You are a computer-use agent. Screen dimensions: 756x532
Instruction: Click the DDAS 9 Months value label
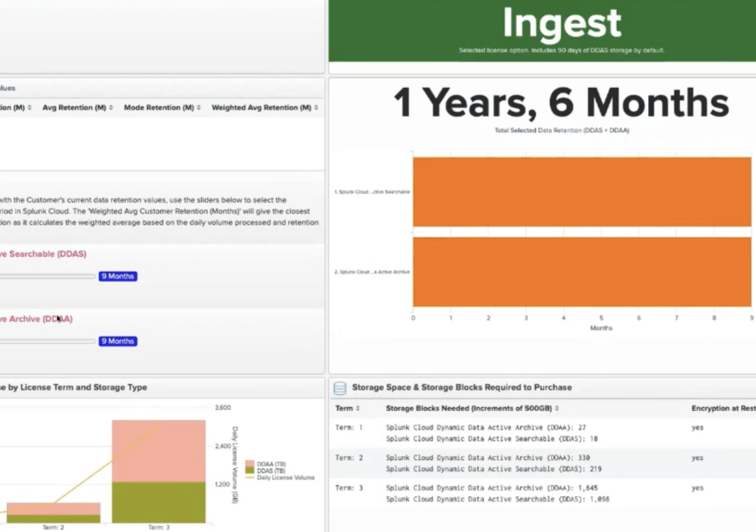click(x=118, y=276)
